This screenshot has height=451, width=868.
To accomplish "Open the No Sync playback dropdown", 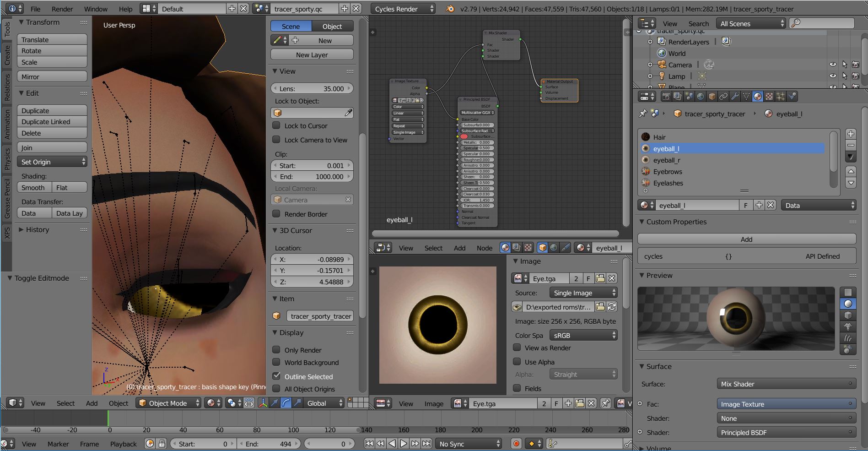I will click(x=468, y=444).
